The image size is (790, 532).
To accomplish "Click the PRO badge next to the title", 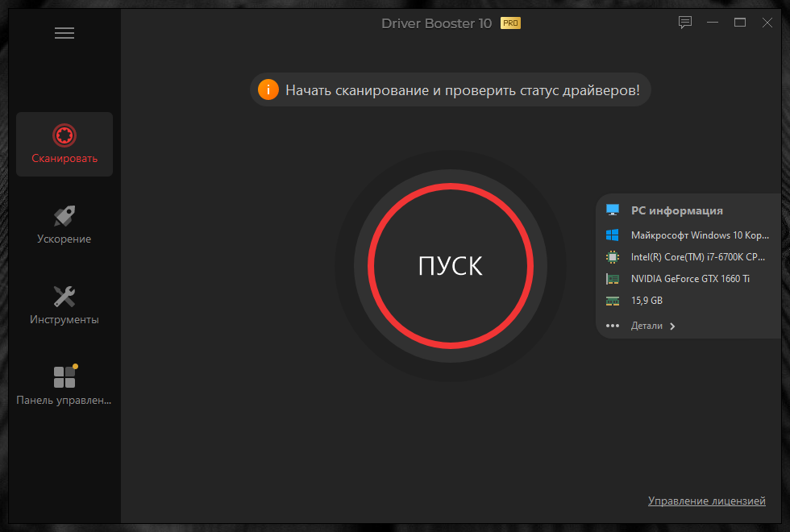I will click(x=509, y=23).
